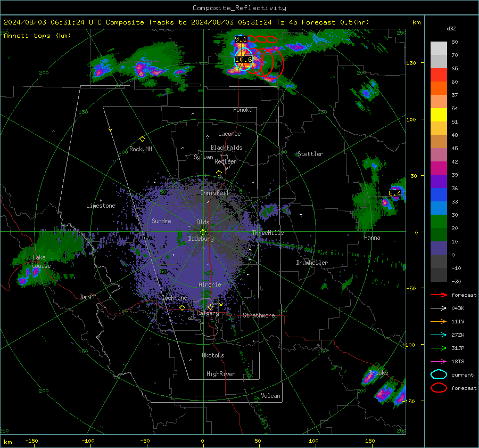The width and height of the screenshot is (479, 448).
Task: Click the Ponoka city label
Action: tap(243, 110)
